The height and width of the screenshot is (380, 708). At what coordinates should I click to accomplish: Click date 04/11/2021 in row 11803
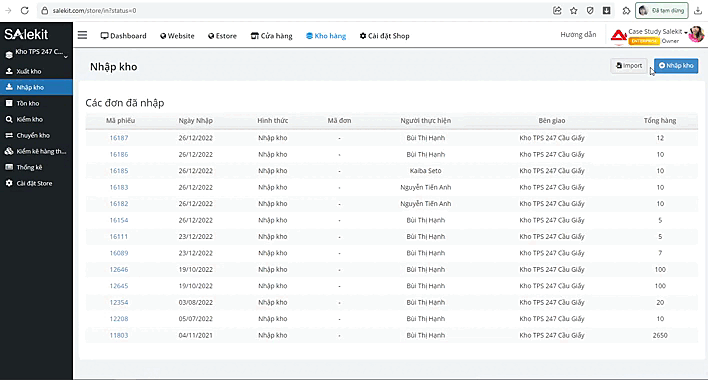[x=196, y=335]
